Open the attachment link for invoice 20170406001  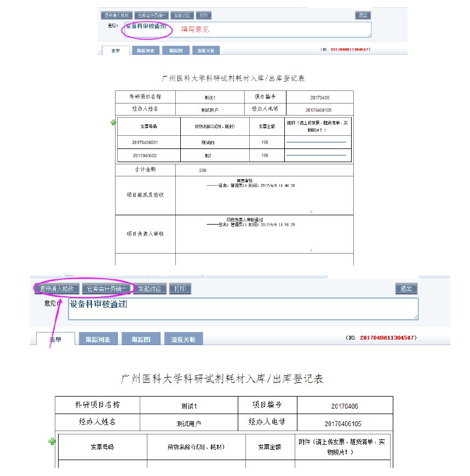[x=316, y=142]
